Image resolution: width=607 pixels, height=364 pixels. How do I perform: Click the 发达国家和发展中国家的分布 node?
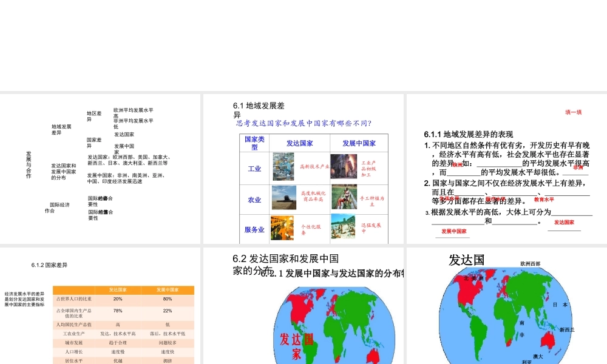(x=64, y=172)
